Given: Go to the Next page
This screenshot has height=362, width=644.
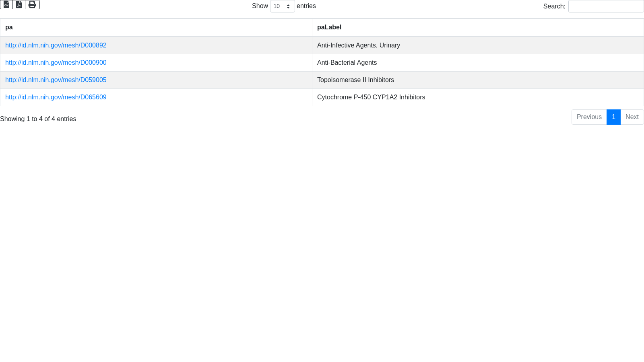Looking at the screenshot, I should point(632,117).
